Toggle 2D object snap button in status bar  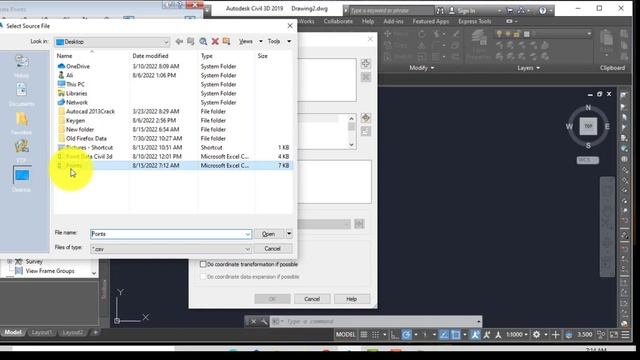click(x=456, y=335)
